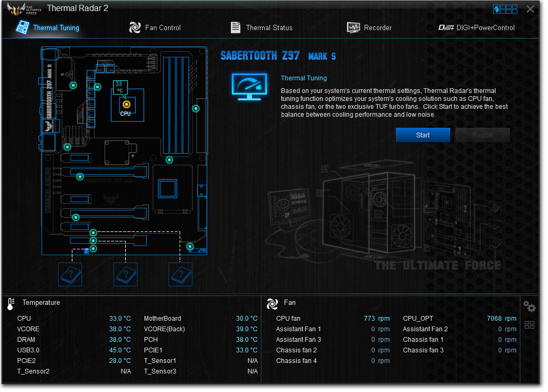
Task: Click the T_Sensor2 N/A reading
Action: click(x=126, y=371)
